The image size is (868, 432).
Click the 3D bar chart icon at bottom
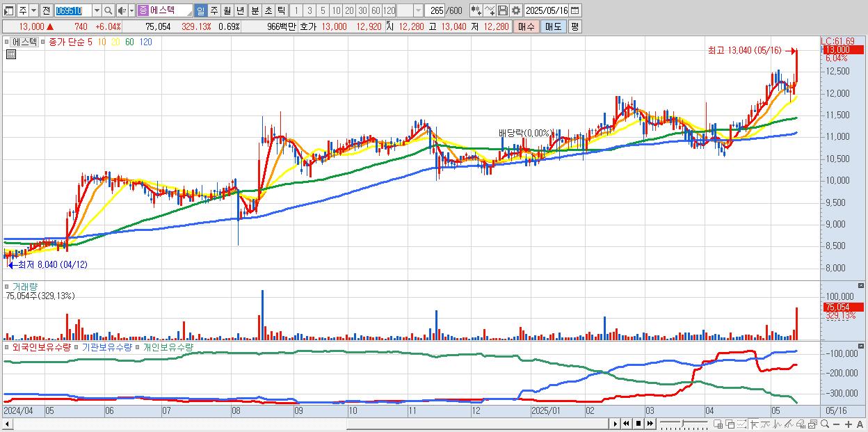(801, 424)
